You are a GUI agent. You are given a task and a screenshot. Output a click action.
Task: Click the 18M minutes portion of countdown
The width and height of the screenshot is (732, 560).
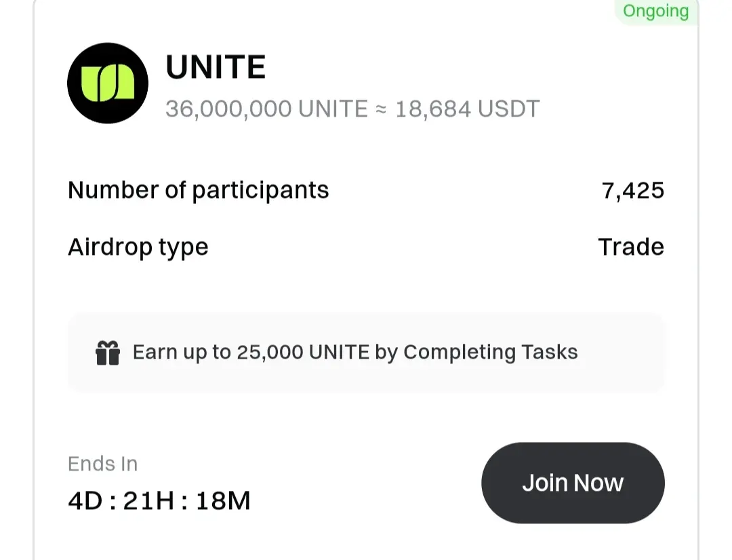(x=223, y=501)
